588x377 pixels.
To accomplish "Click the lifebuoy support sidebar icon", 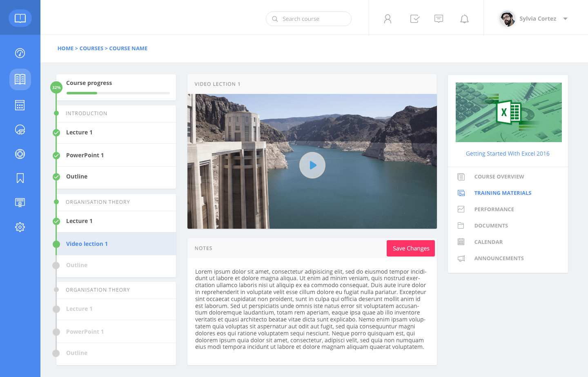I will [20, 154].
